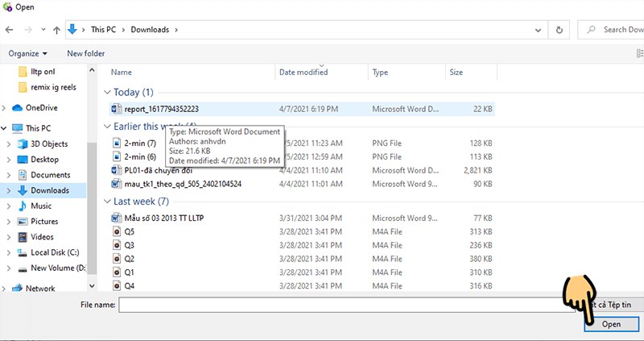Click the Refresh button in address bar
Screen dimensions: 644x341
coord(559,31)
